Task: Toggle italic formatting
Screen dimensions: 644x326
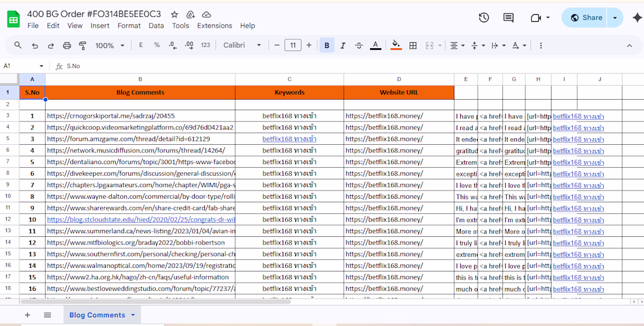Action: click(x=343, y=45)
